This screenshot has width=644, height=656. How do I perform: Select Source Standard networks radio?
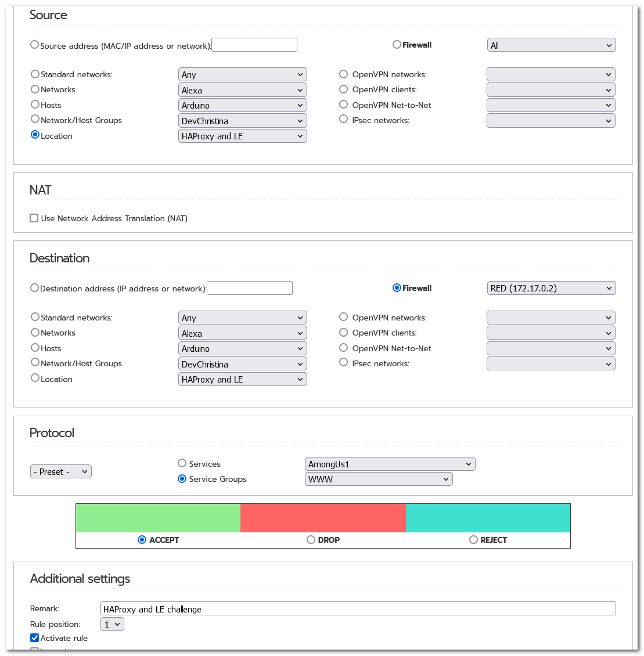click(35, 74)
